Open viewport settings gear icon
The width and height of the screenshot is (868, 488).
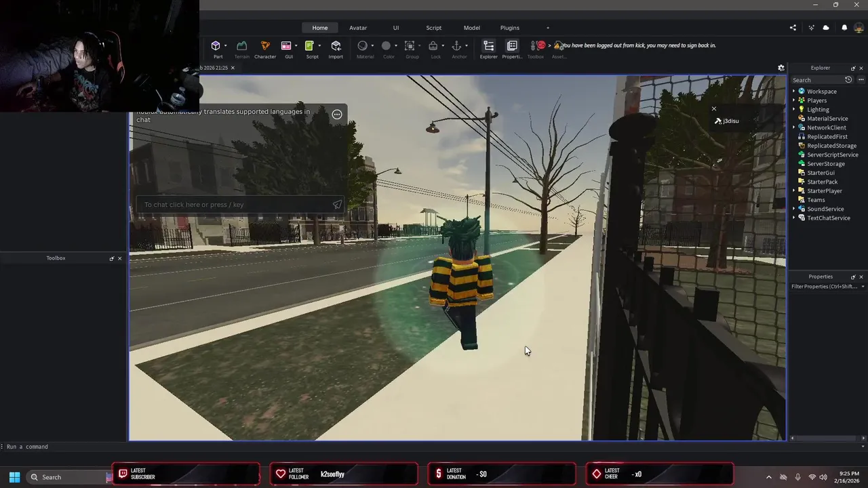pyautogui.click(x=781, y=68)
